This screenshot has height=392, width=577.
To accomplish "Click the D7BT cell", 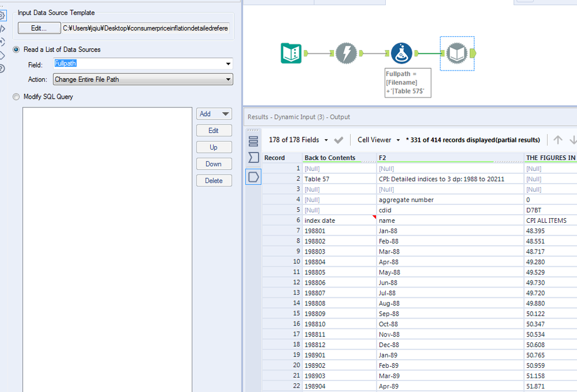I will [550, 210].
